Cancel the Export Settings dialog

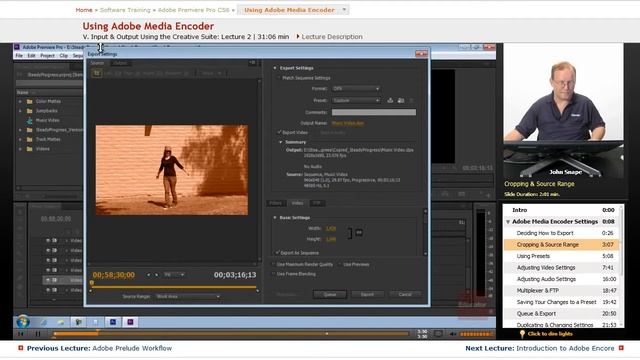405,295
